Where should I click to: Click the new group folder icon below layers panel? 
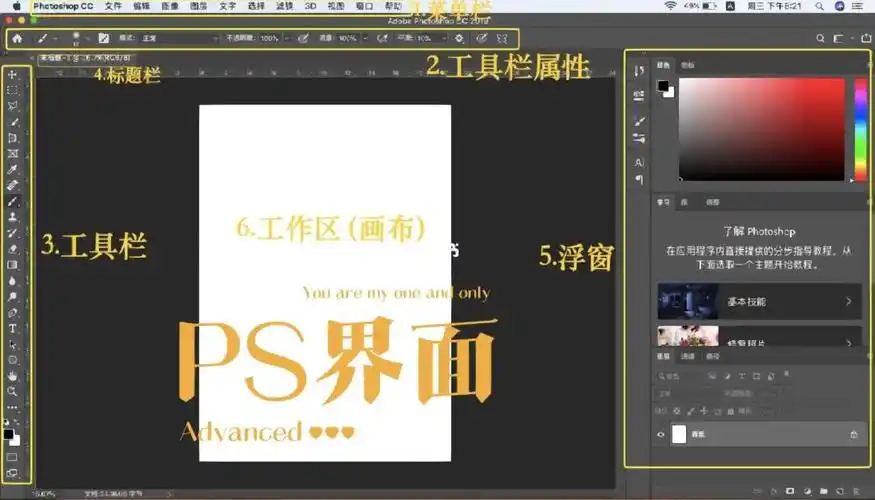pos(824,491)
